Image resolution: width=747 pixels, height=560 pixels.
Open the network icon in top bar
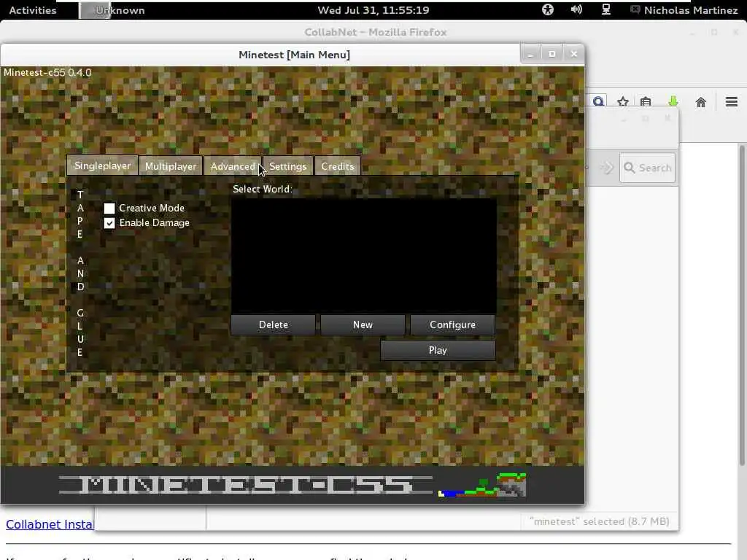(606, 9)
